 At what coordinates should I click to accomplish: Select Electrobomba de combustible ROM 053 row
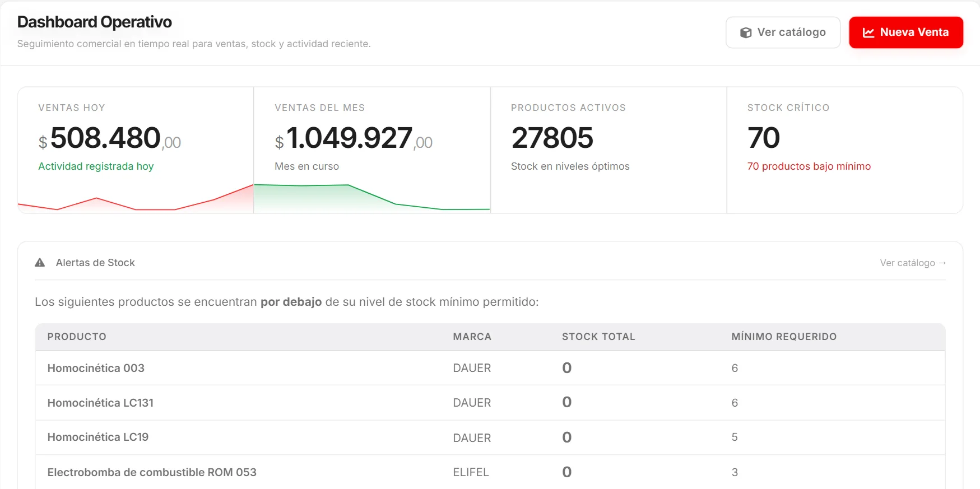(490, 472)
